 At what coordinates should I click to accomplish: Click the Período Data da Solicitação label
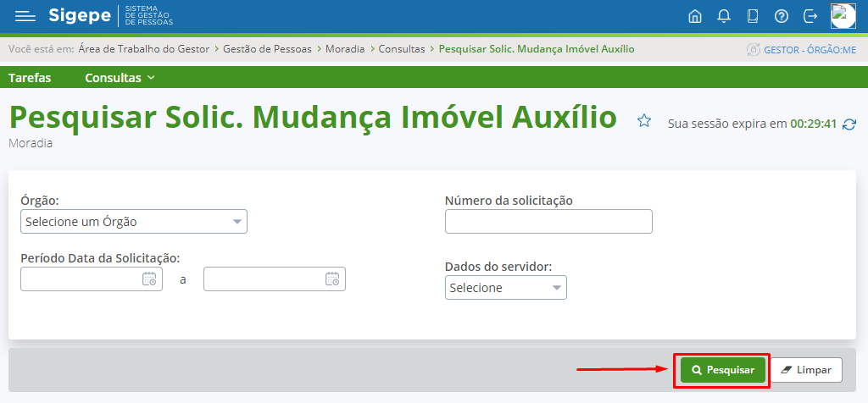(100, 257)
